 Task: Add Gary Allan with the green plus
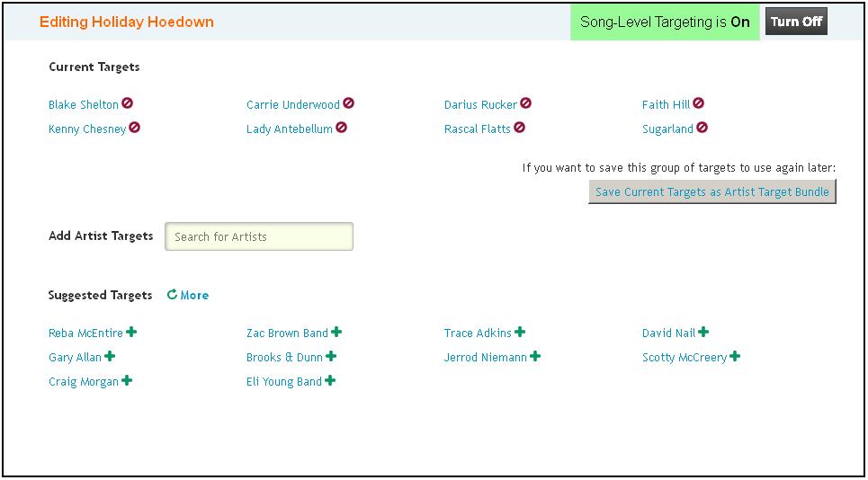click(110, 356)
